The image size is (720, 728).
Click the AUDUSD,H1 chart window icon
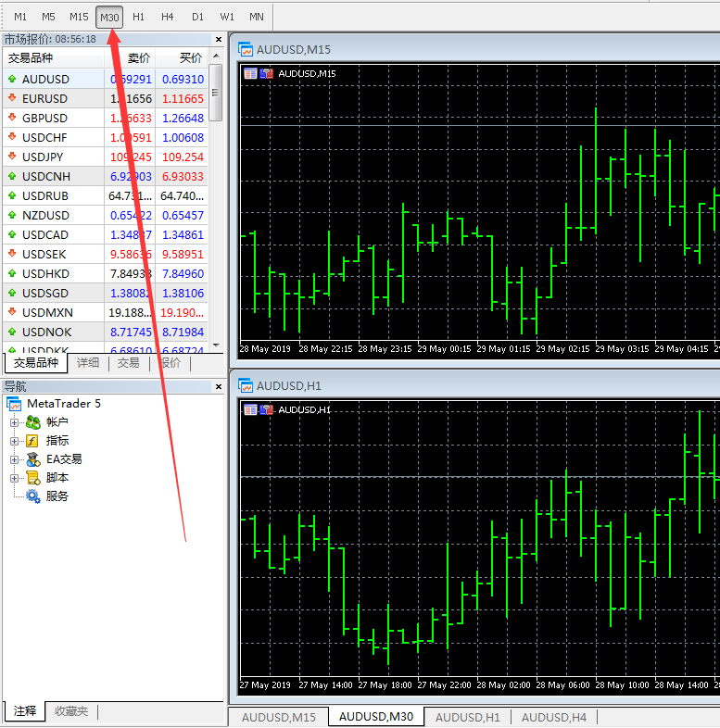coord(246,385)
